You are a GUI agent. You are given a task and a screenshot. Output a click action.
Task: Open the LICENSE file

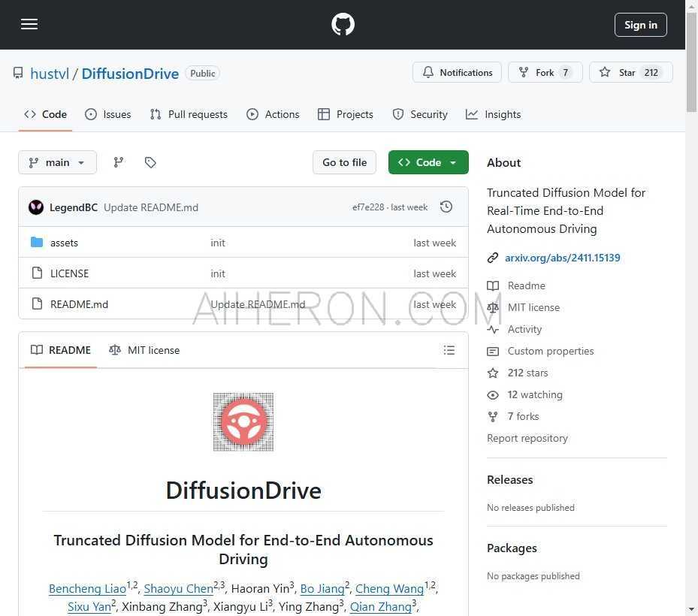[69, 273]
